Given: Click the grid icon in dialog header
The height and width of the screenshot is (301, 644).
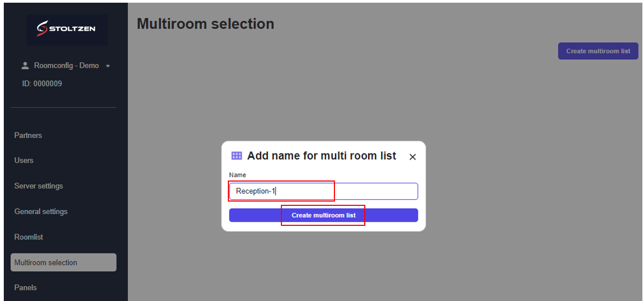Looking at the screenshot, I should point(236,156).
